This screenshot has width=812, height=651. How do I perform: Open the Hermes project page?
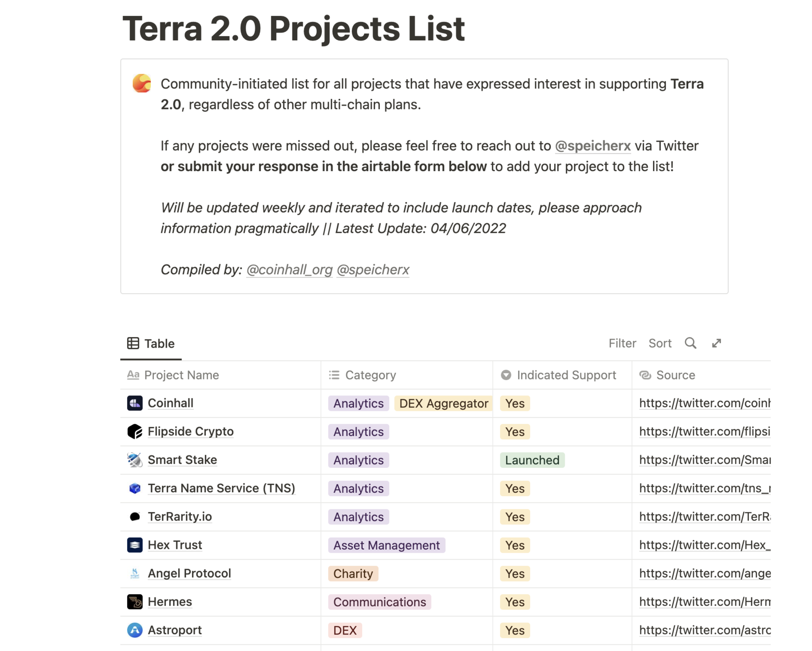170,602
